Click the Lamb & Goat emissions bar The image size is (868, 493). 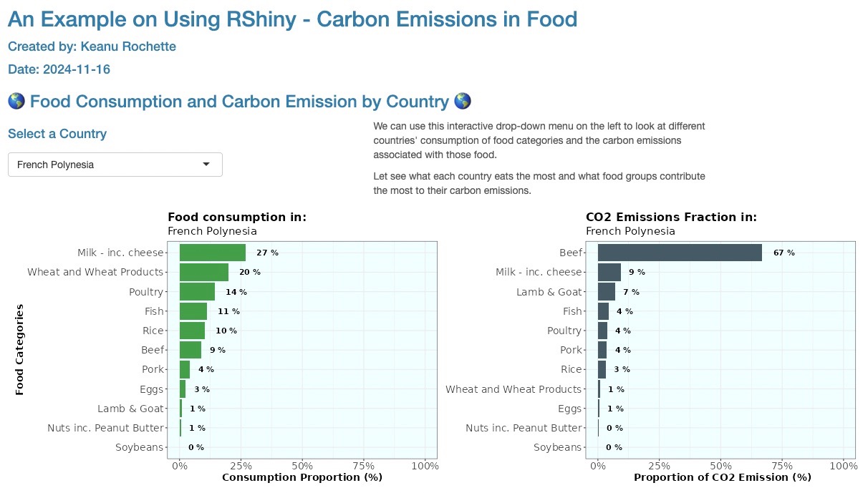[607, 292]
